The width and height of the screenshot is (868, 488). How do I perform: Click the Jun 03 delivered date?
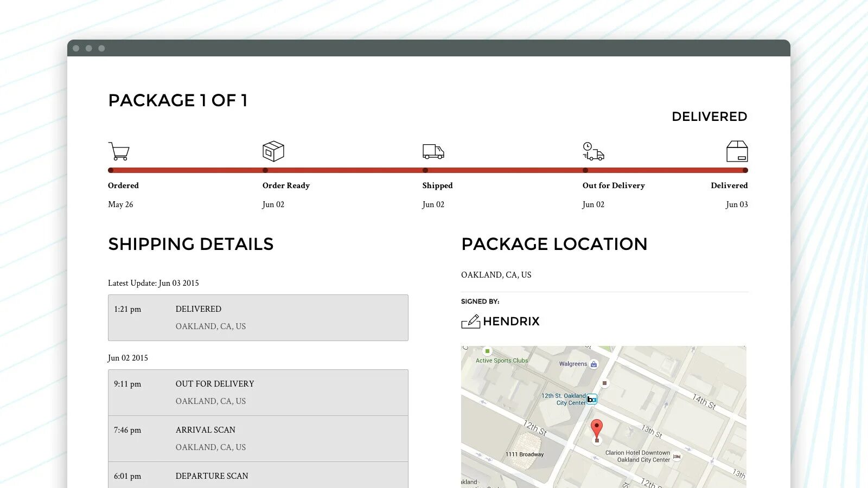tap(737, 204)
